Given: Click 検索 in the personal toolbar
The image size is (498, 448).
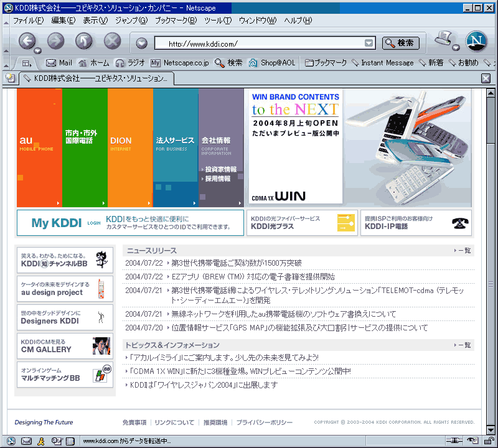Looking at the screenshot, I should [228, 63].
